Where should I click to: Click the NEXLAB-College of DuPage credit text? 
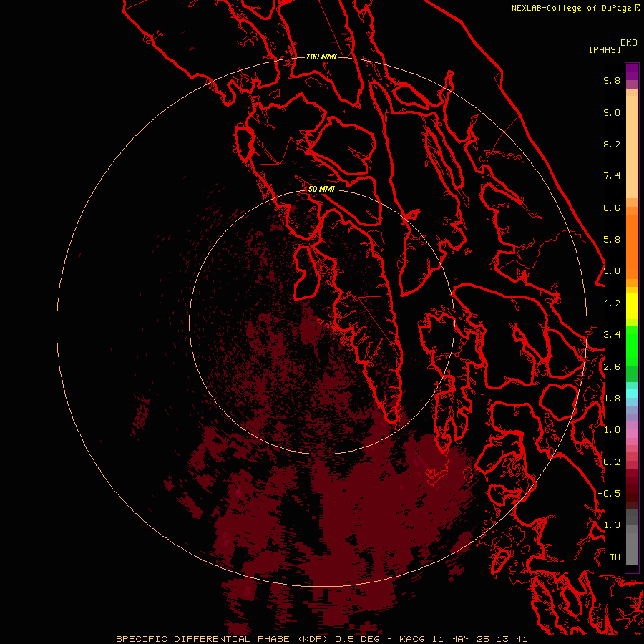tap(572, 8)
